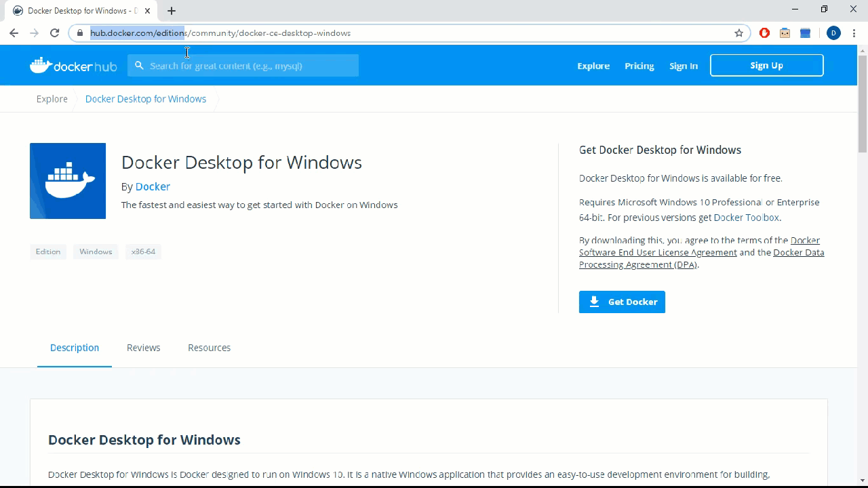Open the orange box extension icon
This screenshot has width=868, height=488.
[785, 33]
